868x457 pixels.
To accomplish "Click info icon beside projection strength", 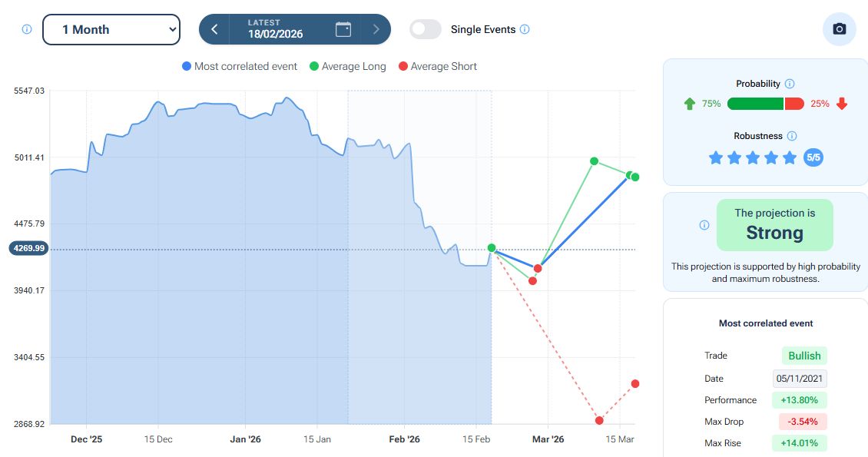I will pos(704,225).
